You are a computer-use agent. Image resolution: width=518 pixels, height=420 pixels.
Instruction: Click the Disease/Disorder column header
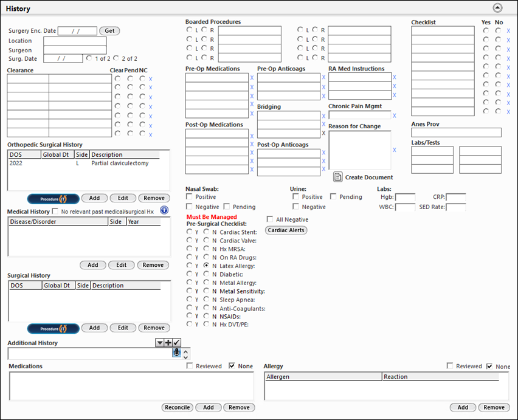(58, 222)
